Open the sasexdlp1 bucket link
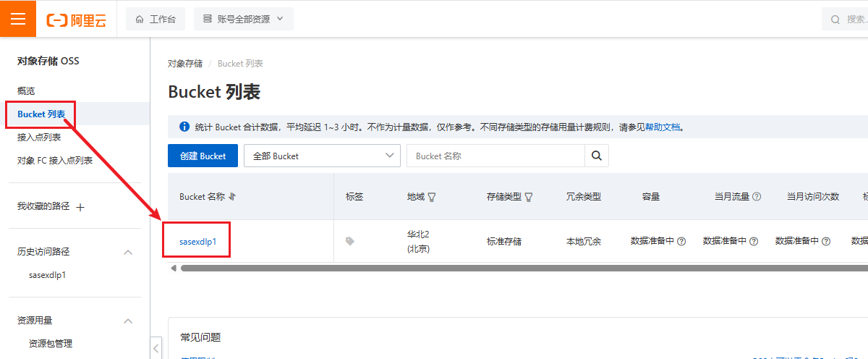This screenshot has height=359, width=868. tap(198, 241)
